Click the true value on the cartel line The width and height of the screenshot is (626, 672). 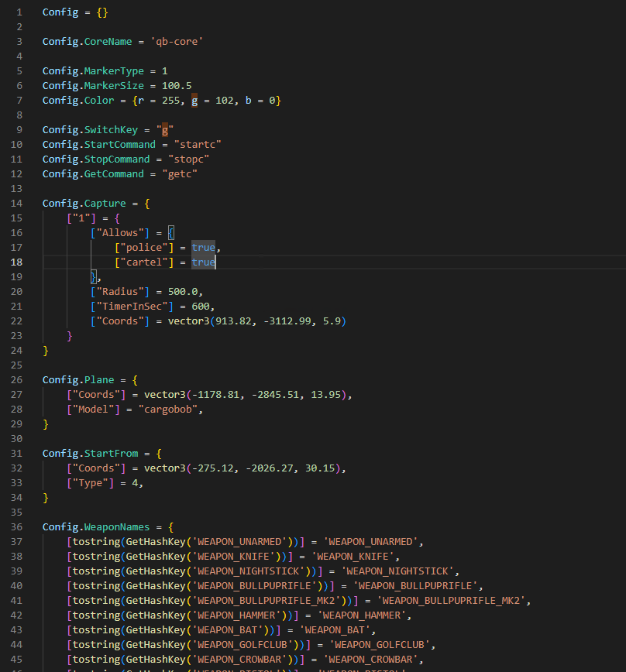tap(204, 262)
